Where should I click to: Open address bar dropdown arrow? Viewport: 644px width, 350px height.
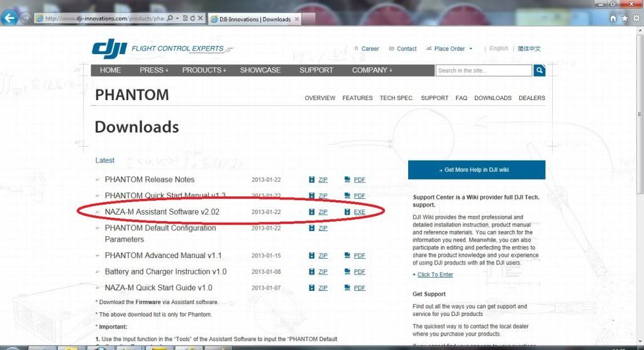177,18
